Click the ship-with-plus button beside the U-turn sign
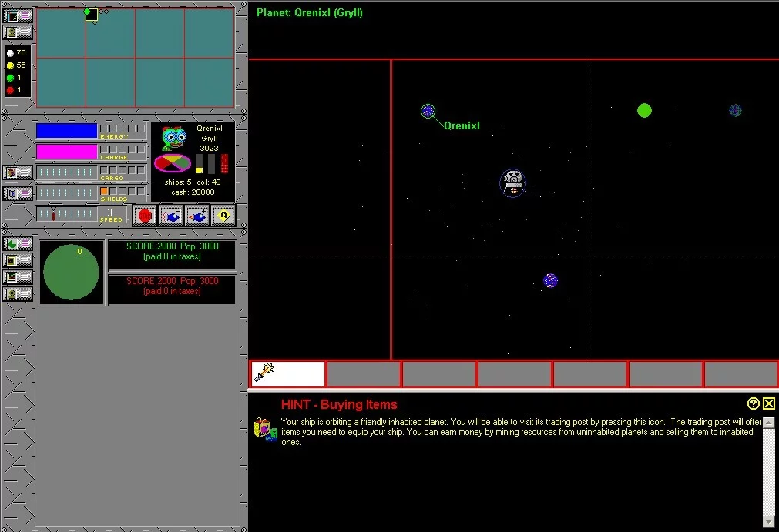The image size is (779, 532). pos(198,216)
